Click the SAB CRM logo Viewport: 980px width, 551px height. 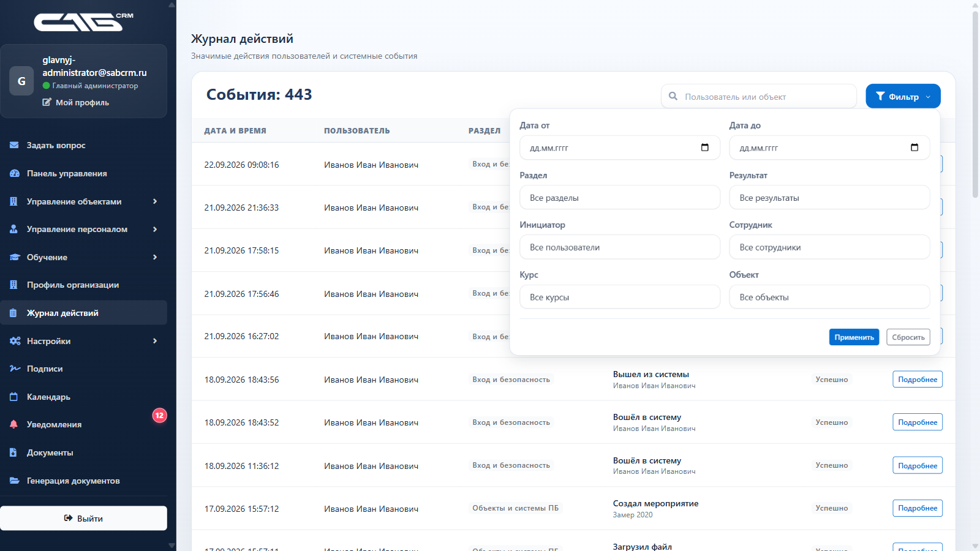click(83, 22)
